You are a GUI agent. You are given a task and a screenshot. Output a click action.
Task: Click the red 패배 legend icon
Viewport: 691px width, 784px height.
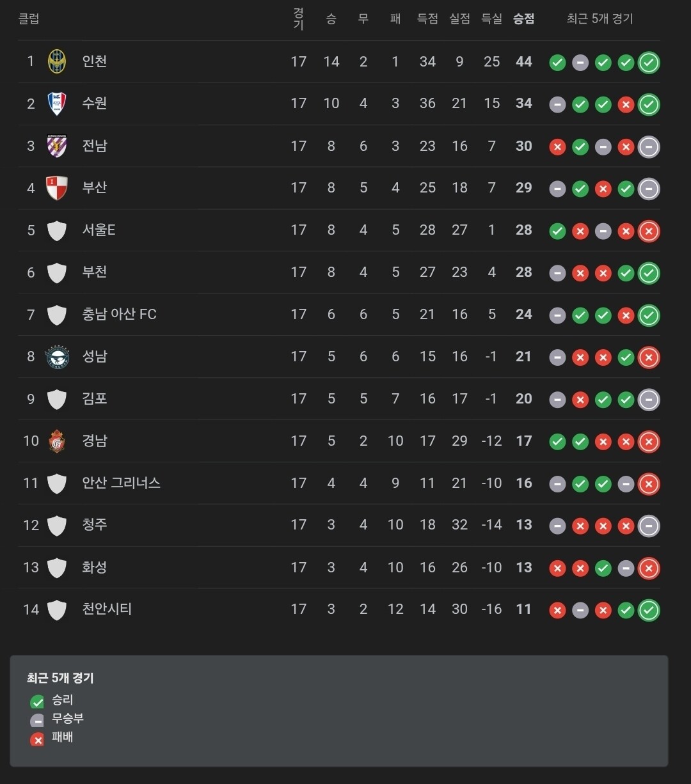(x=38, y=739)
